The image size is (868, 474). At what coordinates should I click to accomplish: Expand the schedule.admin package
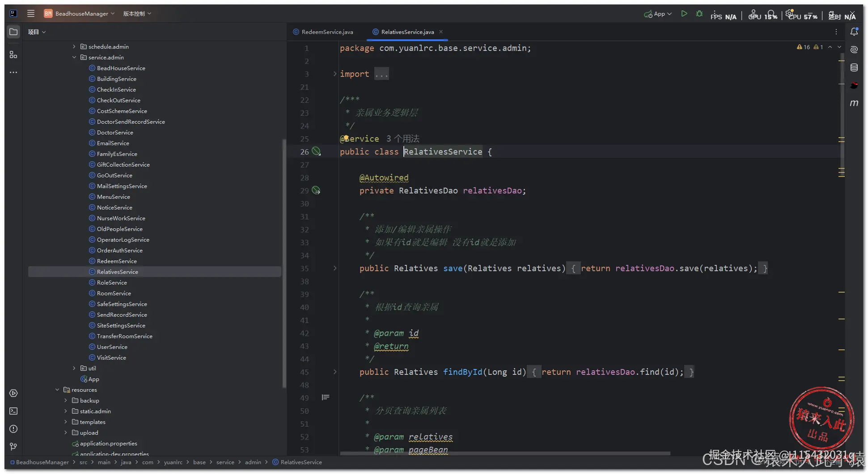pyautogui.click(x=74, y=46)
